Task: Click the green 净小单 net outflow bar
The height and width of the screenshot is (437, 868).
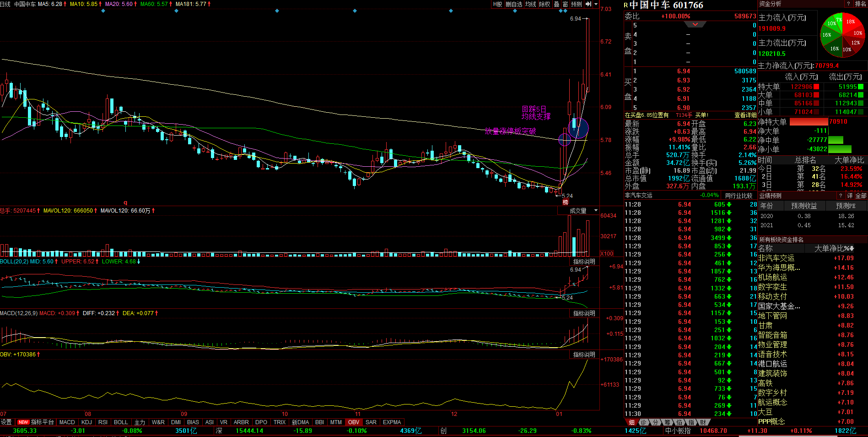Action: [840, 149]
